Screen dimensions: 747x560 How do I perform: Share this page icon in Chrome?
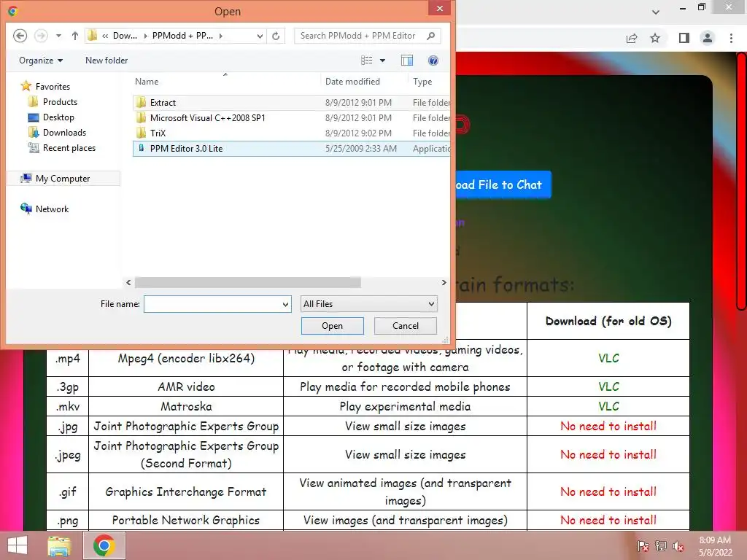(632, 38)
